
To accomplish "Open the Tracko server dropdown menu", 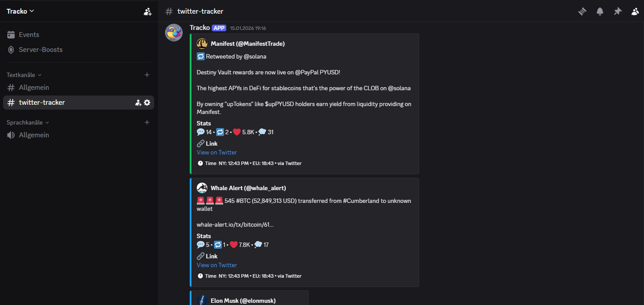I will pyautogui.click(x=20, y=11).
